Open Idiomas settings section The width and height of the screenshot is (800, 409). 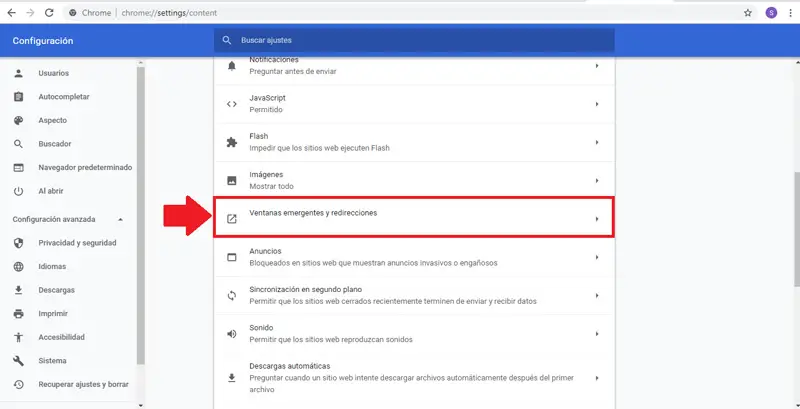69,266
